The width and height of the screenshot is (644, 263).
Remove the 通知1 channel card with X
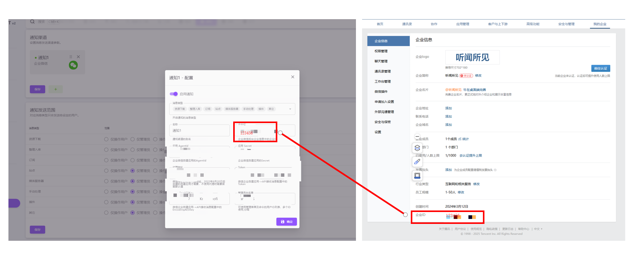(x=78, y=57)
